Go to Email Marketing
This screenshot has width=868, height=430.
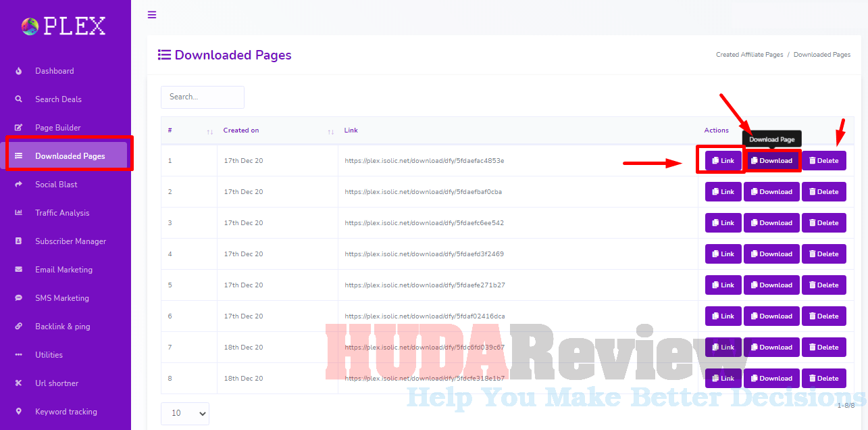[64, 270]
